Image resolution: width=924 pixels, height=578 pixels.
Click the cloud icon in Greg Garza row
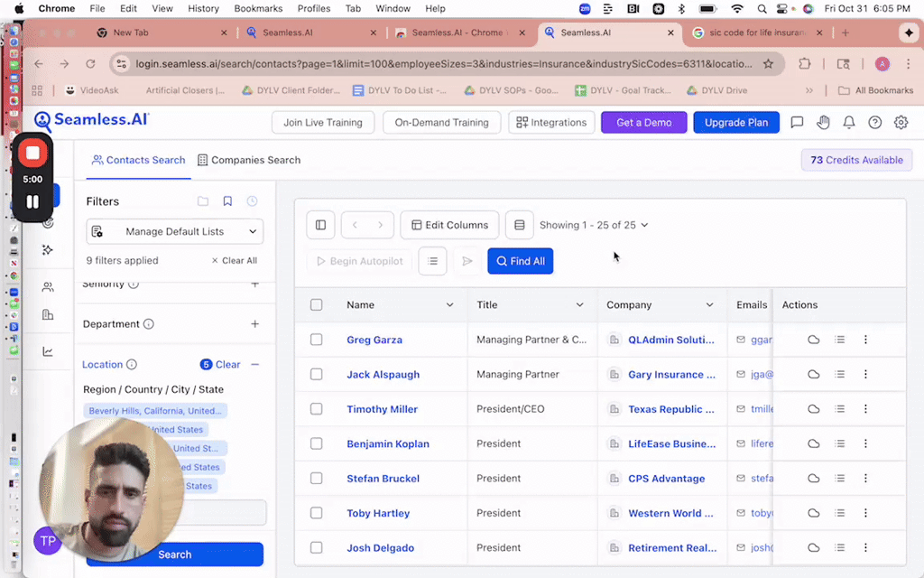[x=814, y=340]
